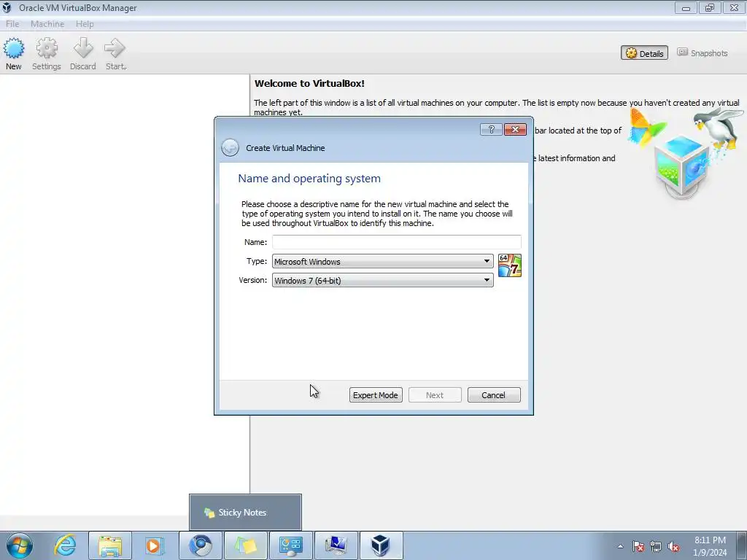The image size is (747, 560).
Task: Open the File menu
Action: [x=12, y=24]
